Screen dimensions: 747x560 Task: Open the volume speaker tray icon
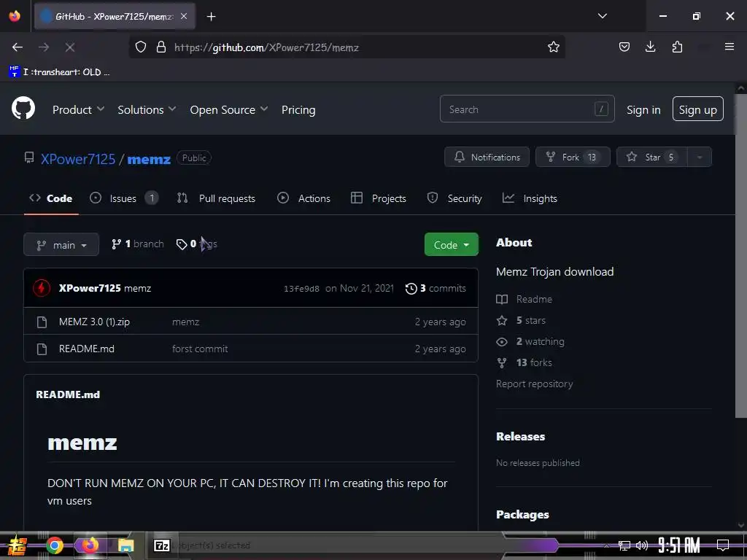point(642,545)
